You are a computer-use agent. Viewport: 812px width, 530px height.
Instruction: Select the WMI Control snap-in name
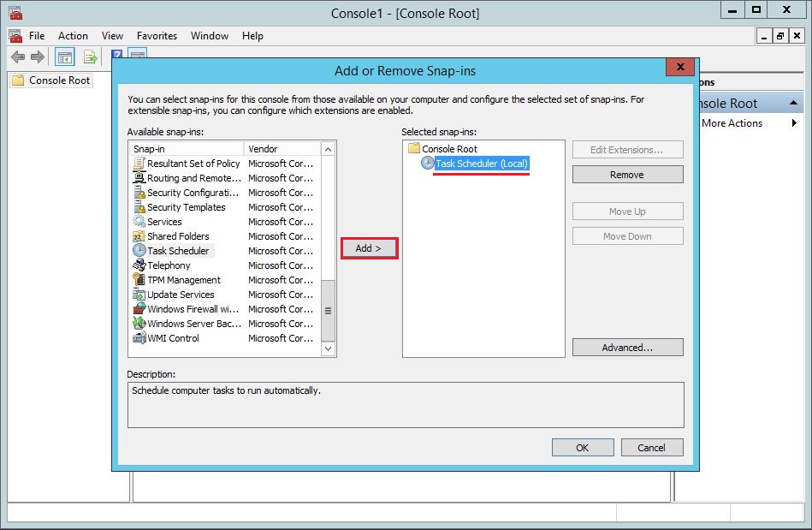(173, 338)
